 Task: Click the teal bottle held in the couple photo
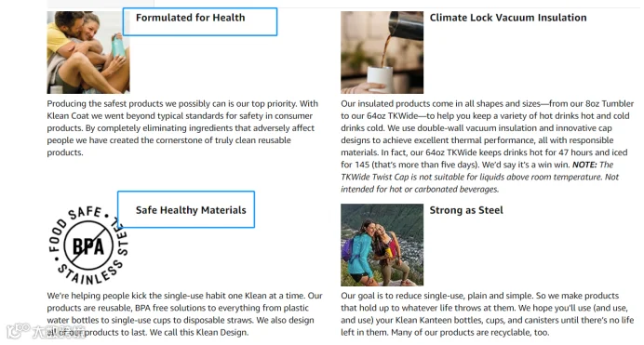pos(118,46)
